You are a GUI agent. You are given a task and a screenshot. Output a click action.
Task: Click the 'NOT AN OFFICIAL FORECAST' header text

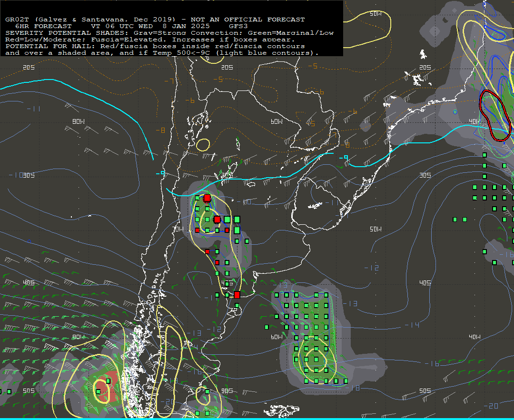[x=247, y=20]
